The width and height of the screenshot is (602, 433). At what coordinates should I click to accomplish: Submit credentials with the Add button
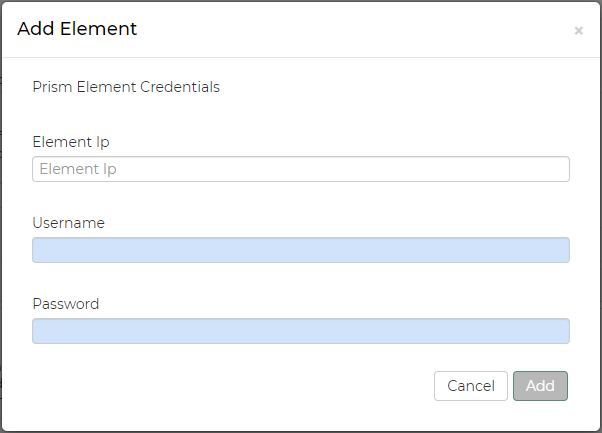540,386
